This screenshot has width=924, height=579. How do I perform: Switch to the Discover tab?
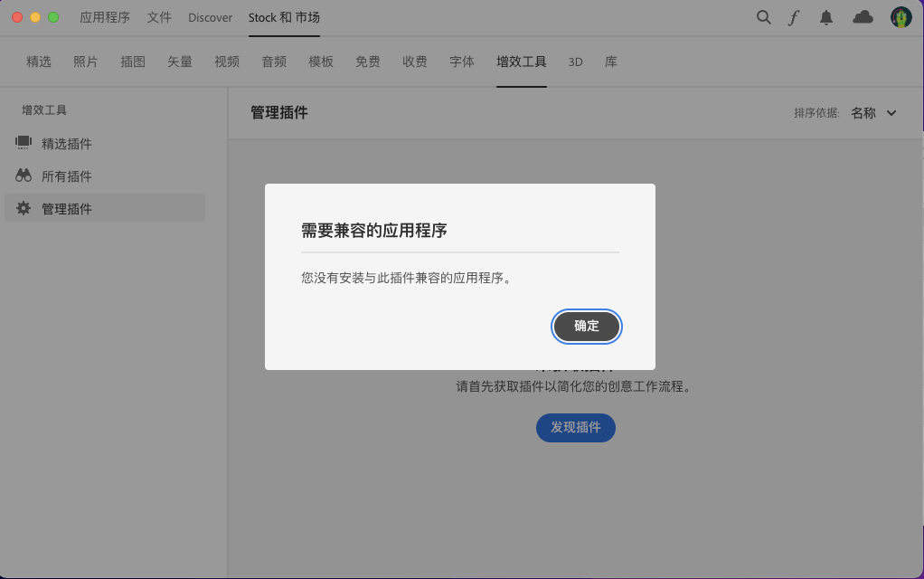click(211, 18)
